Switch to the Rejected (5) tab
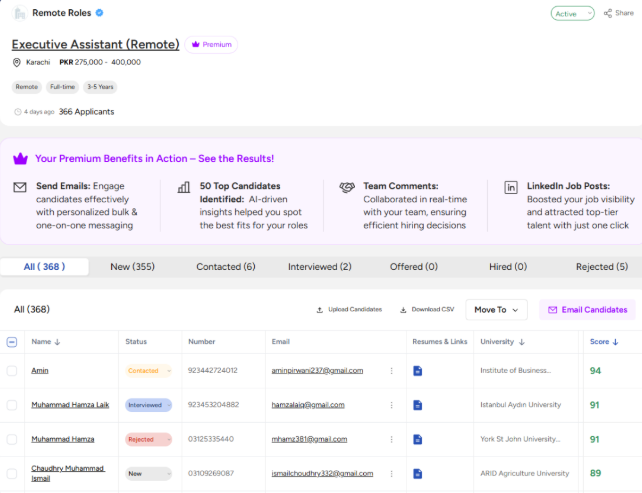The image size is (642, 493). pos(601,267)
